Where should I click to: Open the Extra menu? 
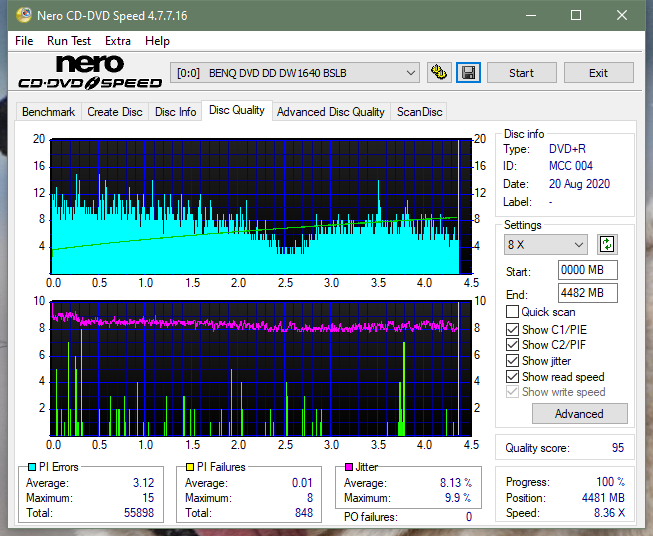pos(118,41)
